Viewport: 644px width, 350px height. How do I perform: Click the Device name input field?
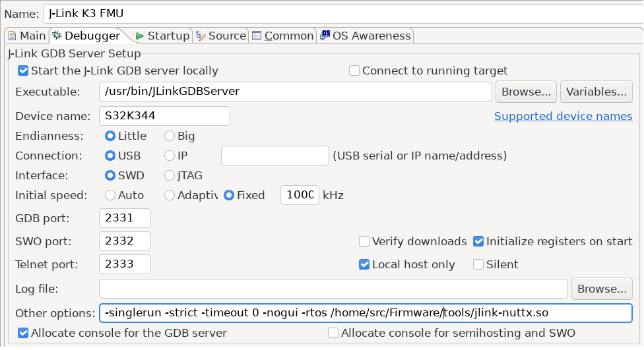point(164,116)
